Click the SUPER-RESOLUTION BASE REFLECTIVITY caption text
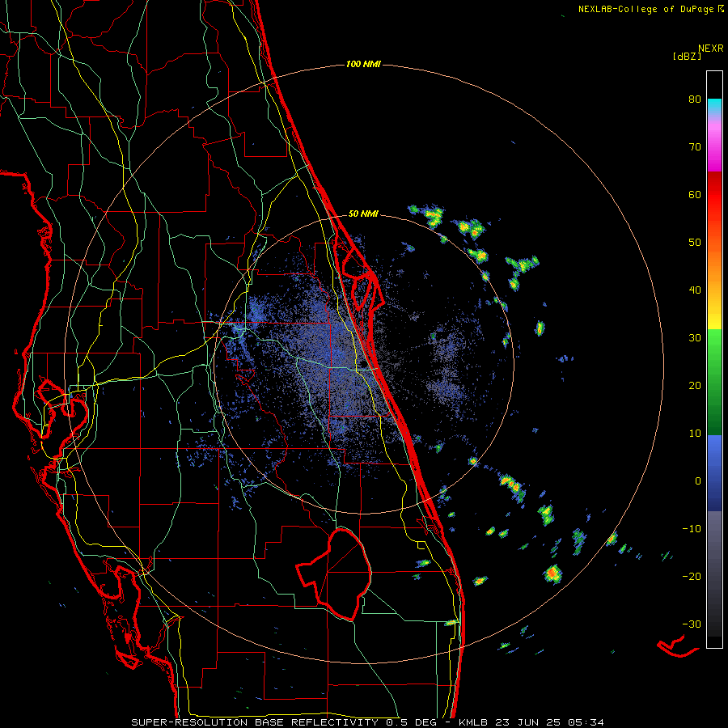Viewport: 728px width, 728px height. point(254,722)
